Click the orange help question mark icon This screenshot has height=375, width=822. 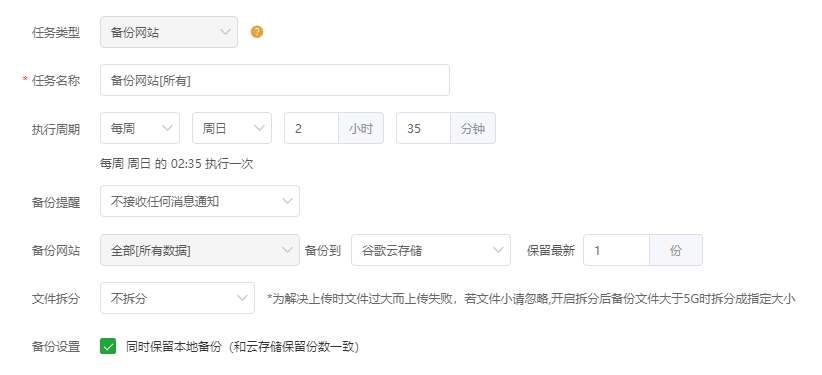point(257,32)
